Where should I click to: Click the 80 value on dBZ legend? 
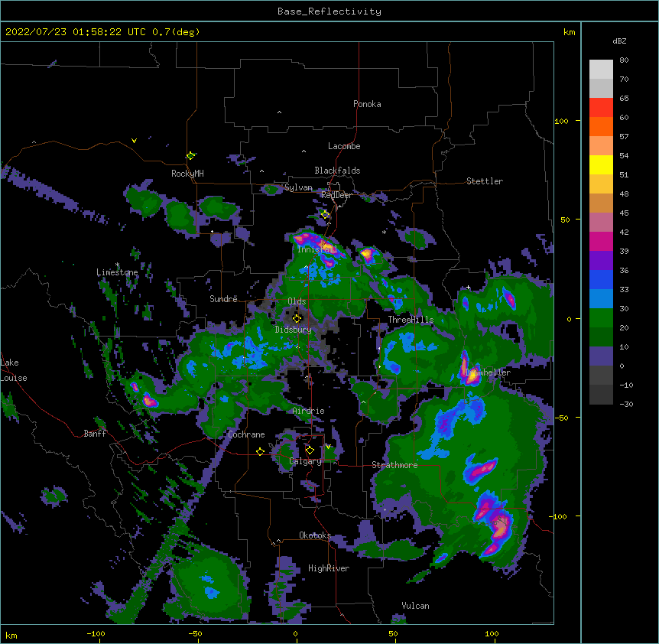(624, 60)
